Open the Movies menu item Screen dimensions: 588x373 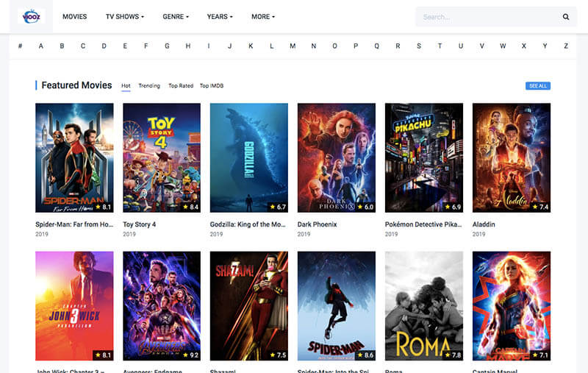(x=74, y=16)
